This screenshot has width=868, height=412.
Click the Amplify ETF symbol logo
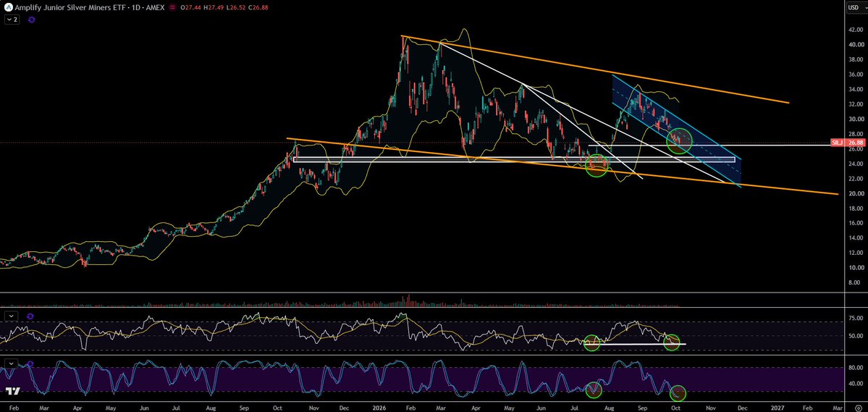pyautogui.click(x=8, y=8)
